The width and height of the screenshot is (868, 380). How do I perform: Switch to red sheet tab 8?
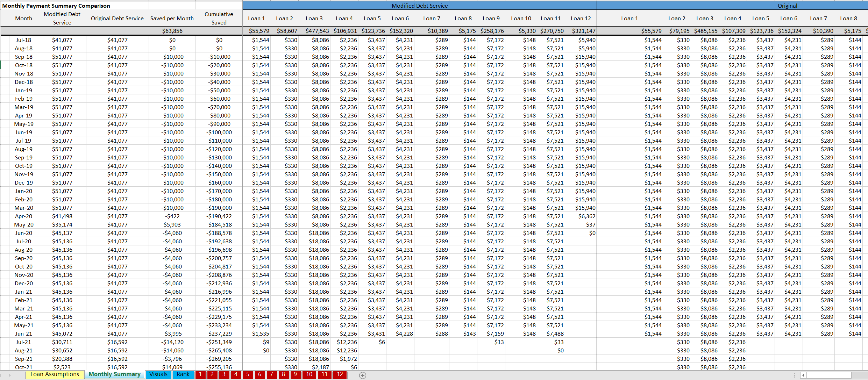[283, 374]
